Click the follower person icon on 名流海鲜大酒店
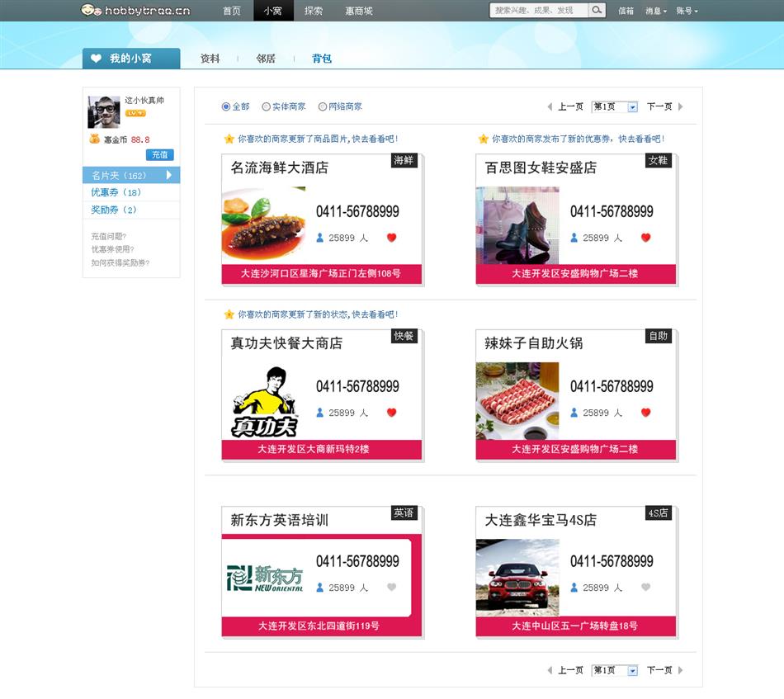Viewport: 784px width, 699px height. (x=320, y=238)
